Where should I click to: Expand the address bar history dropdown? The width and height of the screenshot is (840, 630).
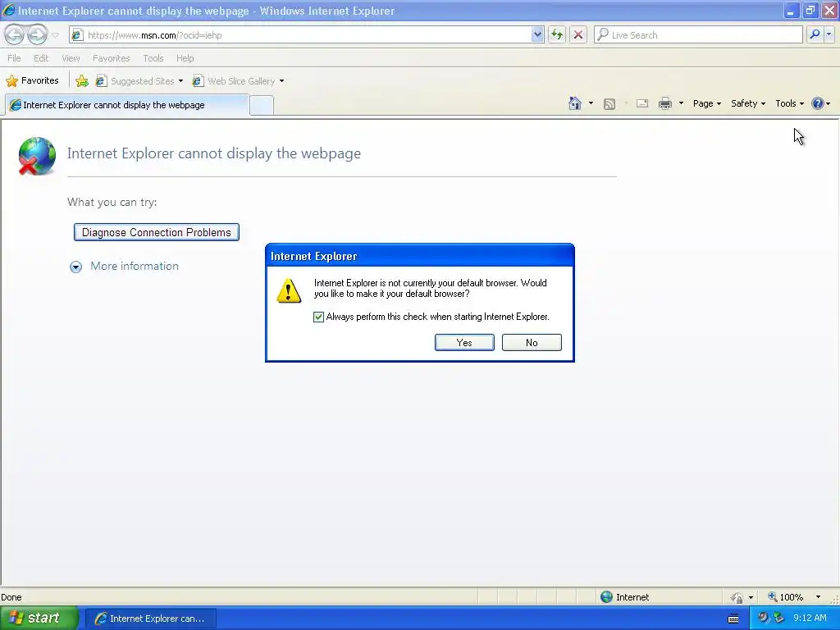click(x=537, y=34)
